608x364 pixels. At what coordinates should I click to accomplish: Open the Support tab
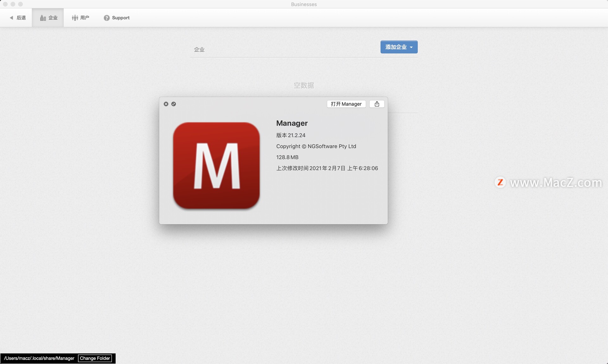click(117, 18)
